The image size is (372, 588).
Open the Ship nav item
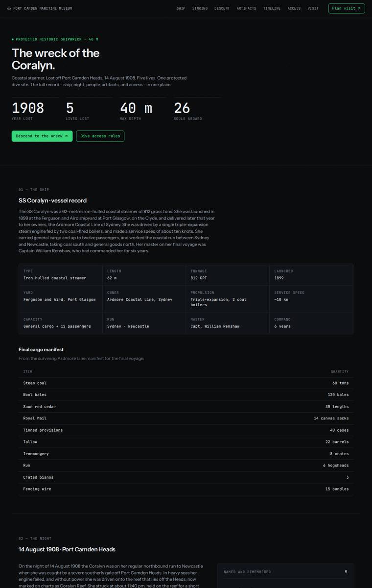[x=181, y=8]
